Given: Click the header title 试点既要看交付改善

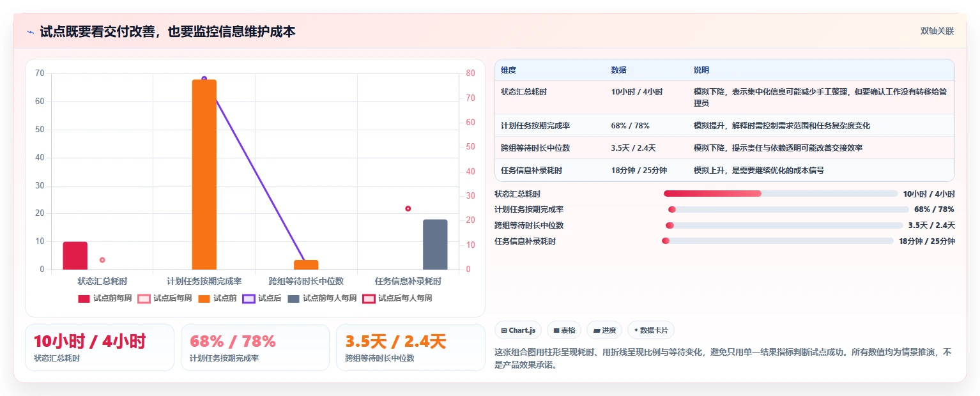Looking at the screenshot, I should [168, 31].
